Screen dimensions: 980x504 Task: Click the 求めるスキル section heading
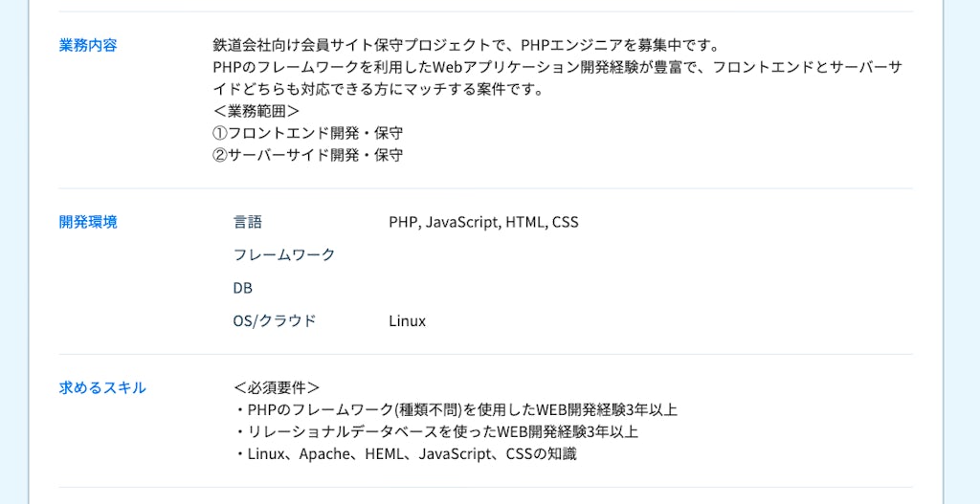point(102,387)
